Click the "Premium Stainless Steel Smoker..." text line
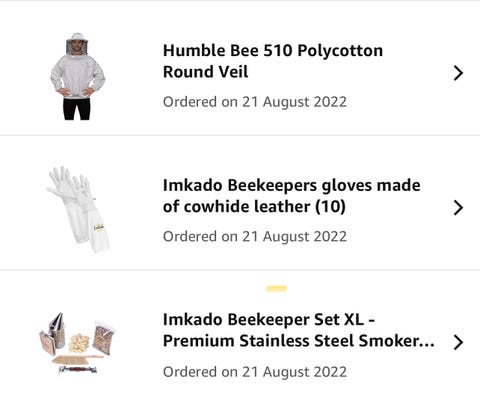This screenshot has width=480, height=404. tap(299, 341)
